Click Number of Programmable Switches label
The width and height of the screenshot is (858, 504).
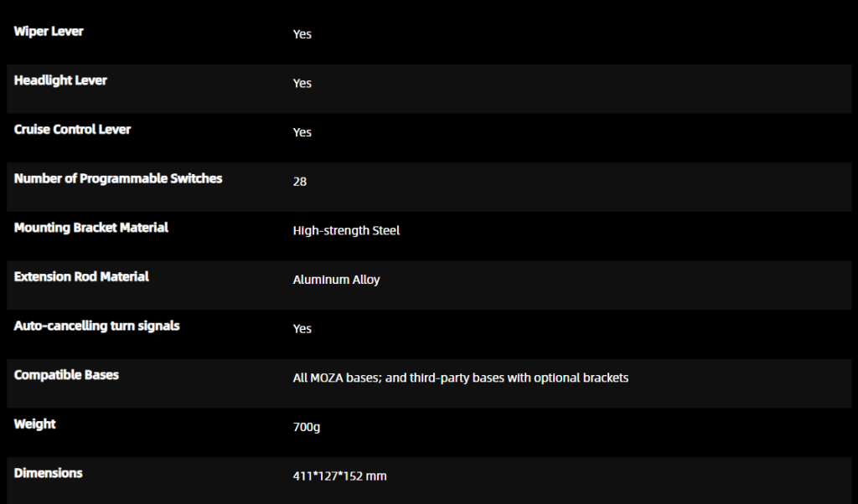118,178
